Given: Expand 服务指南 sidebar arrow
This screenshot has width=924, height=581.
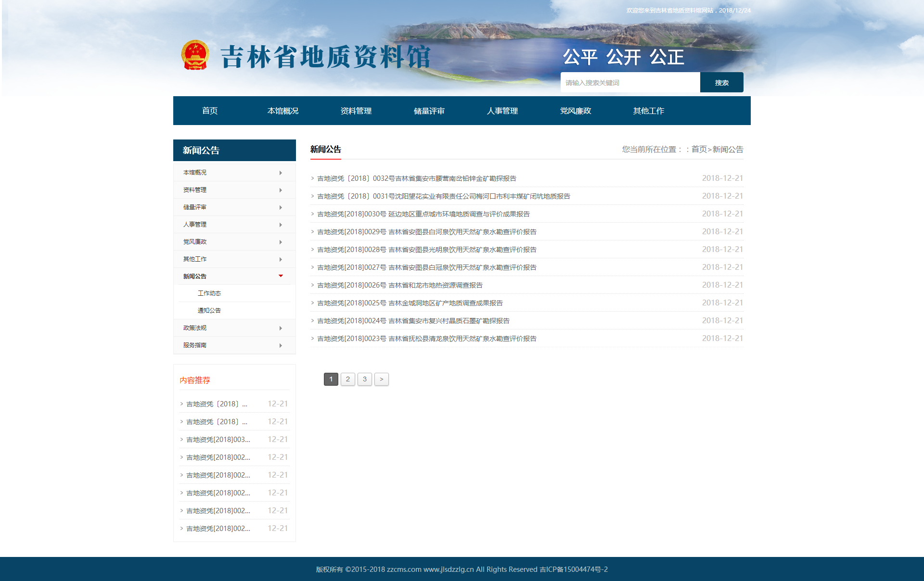Looking at the screenshot, I should (x=281, y=345).
